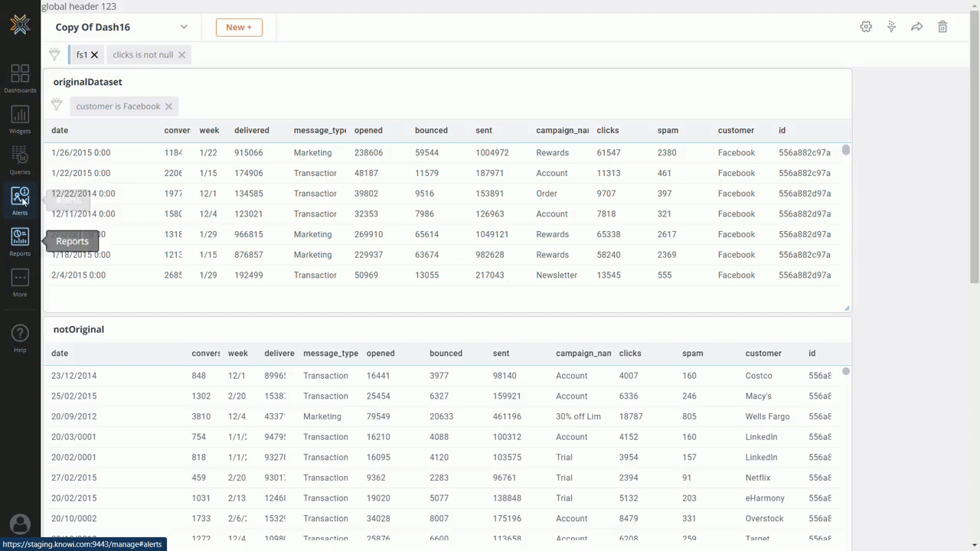Select sent value 1049121
980x551 pixels.
click(492, 234)
